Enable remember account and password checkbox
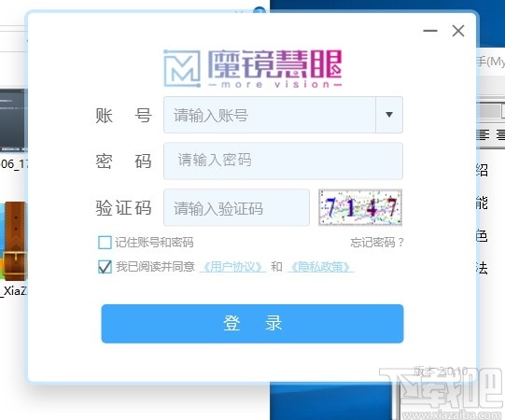Viewport: 505px width, 420px height. [x=105, y=243]
